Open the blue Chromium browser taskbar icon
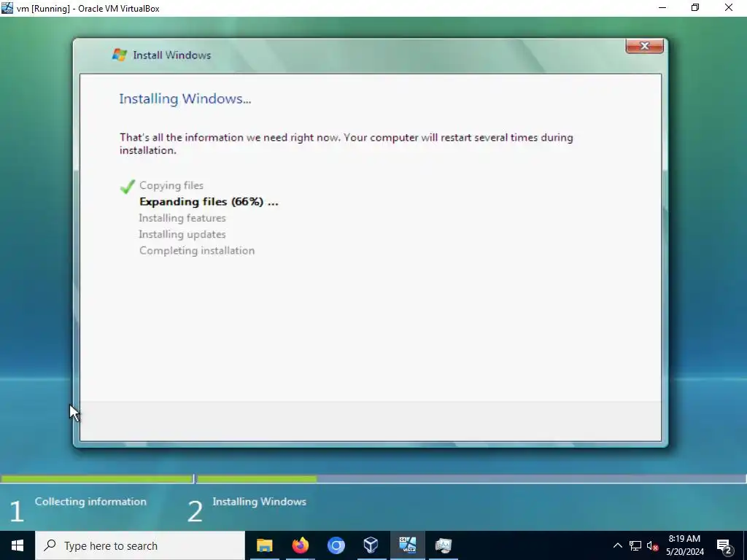This screenshot has width=747, height=560. click(336, 545)
